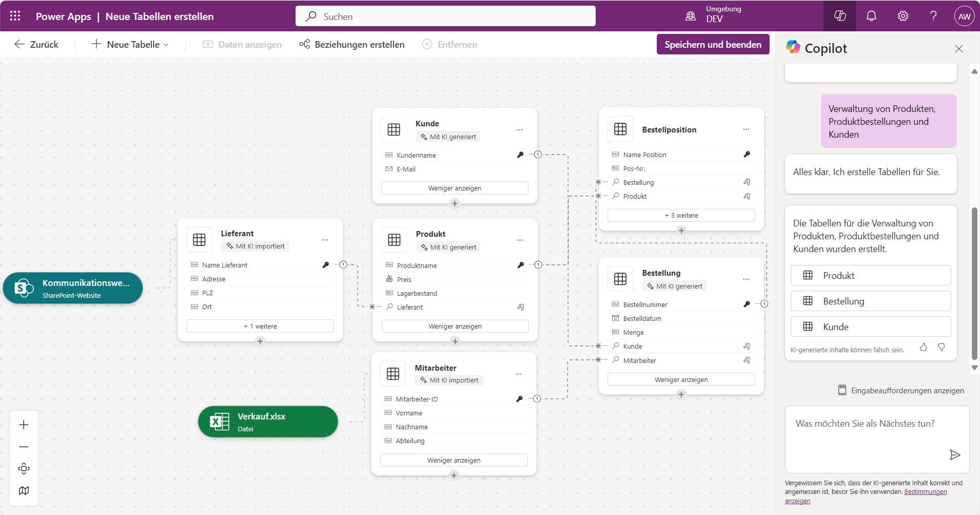This screenshot has width=980, height=515.
Task: Fit the canvas to view
Action: click(24, 468)
